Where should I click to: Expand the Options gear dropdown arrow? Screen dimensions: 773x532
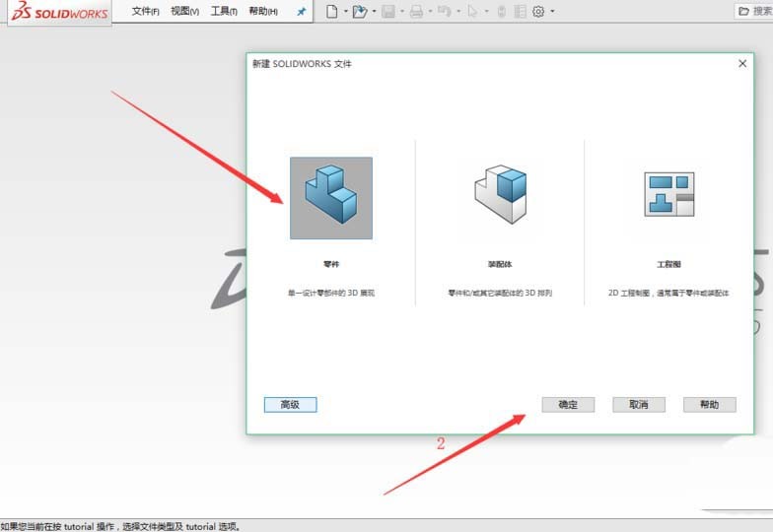pos(552,12)
